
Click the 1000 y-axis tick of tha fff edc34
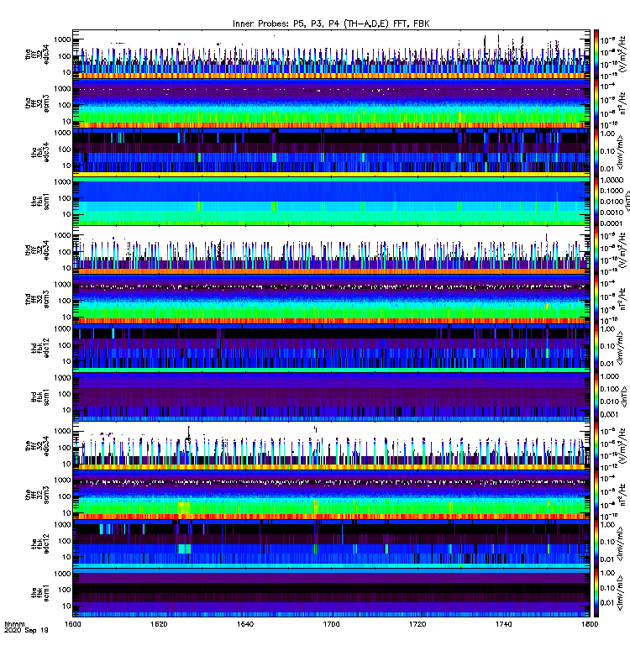pos(62,39)
